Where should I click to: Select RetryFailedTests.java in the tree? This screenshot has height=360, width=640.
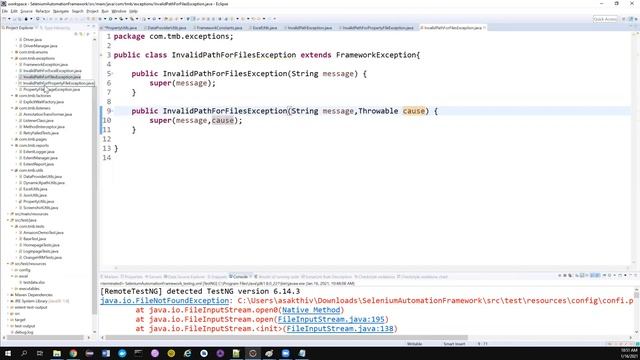[x=41, y=133]
